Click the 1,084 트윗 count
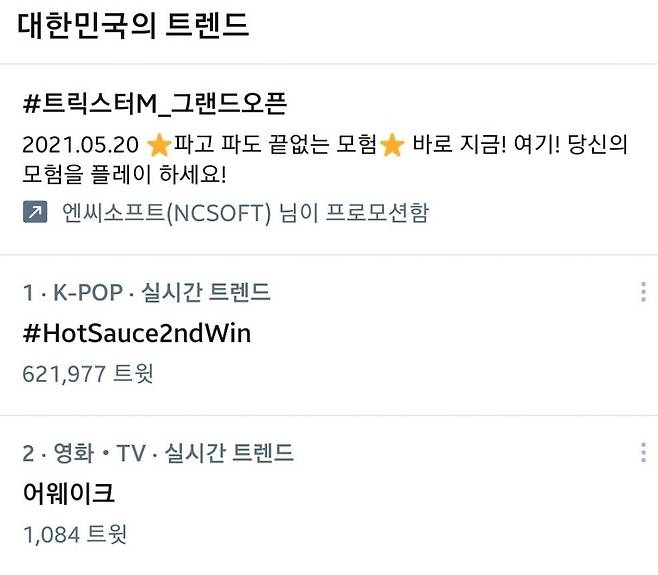Viewport: 658px width, 575px height. pos(75,534)
